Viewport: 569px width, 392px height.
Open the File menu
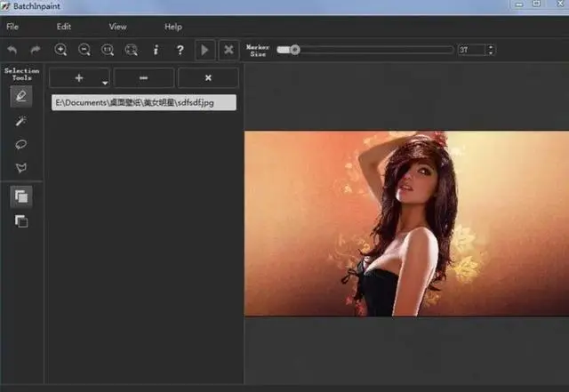click(12, 27)
